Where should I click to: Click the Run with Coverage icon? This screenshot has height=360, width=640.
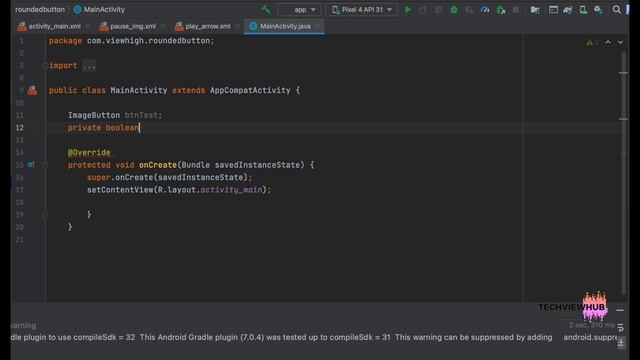(x=469, y=9)
